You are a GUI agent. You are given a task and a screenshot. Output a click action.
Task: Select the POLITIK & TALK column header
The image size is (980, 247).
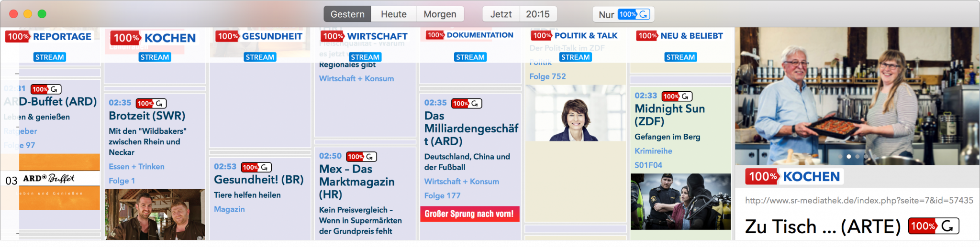pos(574,35)
